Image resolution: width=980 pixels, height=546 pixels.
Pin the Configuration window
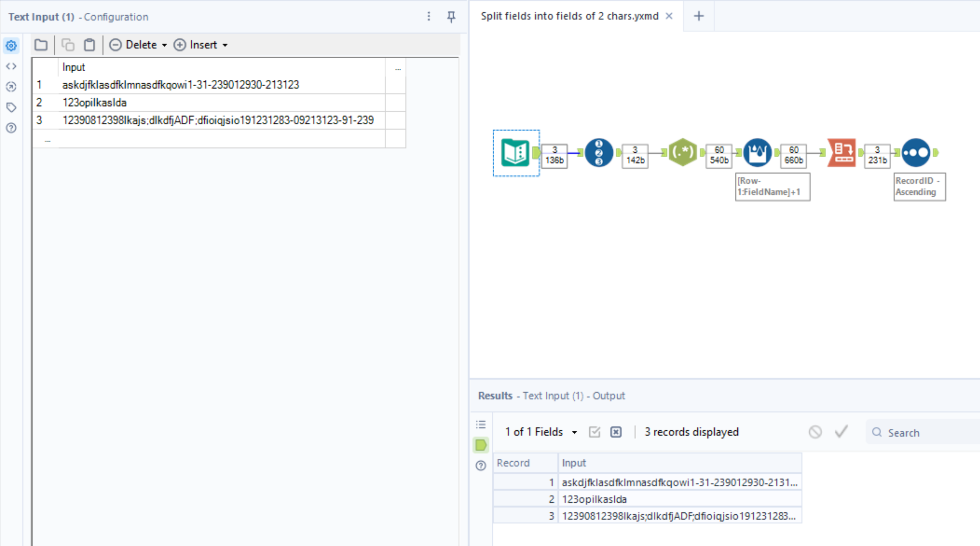451,16
